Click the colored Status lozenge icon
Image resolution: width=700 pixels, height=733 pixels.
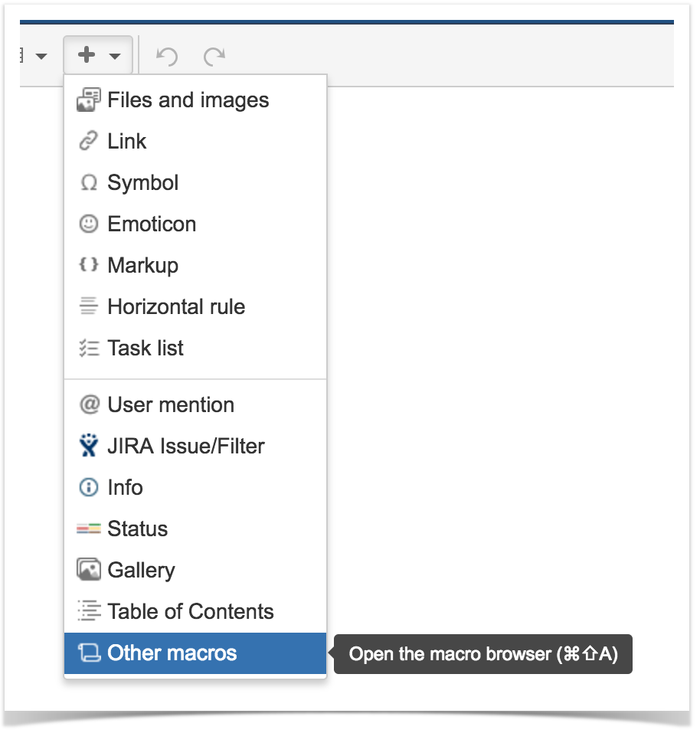point(88,528)
